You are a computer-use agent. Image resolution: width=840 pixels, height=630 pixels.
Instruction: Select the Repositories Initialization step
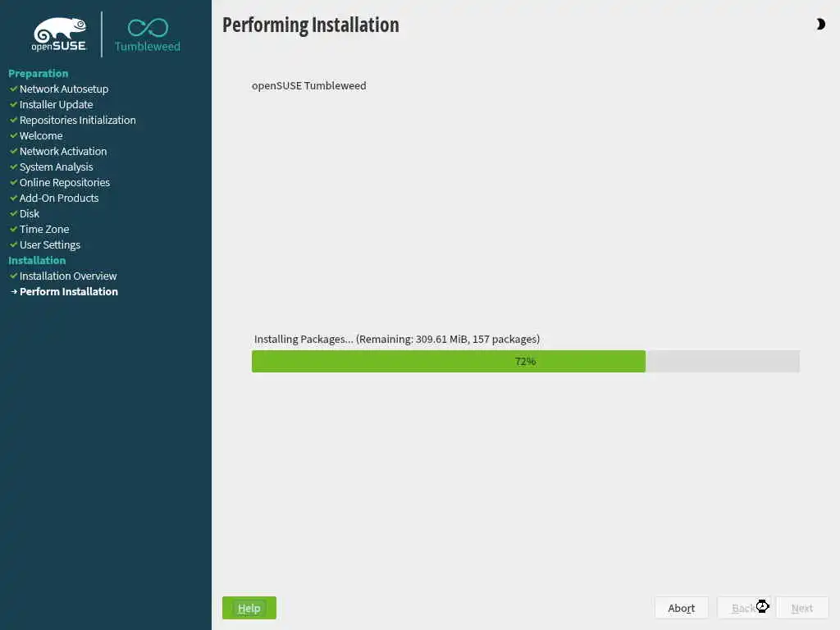(x=78, y=120)
